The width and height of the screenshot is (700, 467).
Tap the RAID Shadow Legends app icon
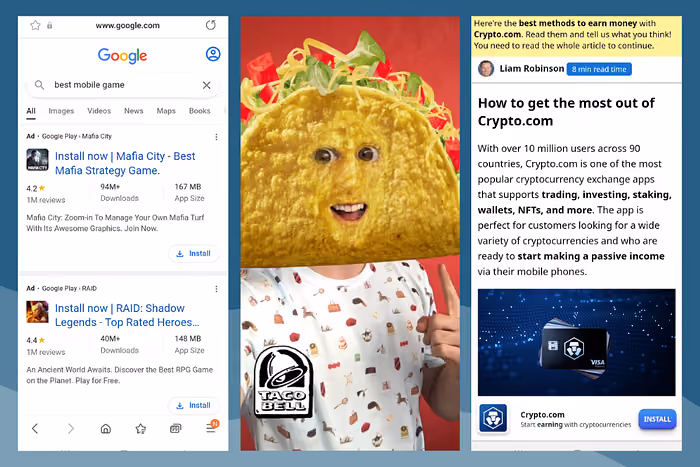(x=38, y=312)
